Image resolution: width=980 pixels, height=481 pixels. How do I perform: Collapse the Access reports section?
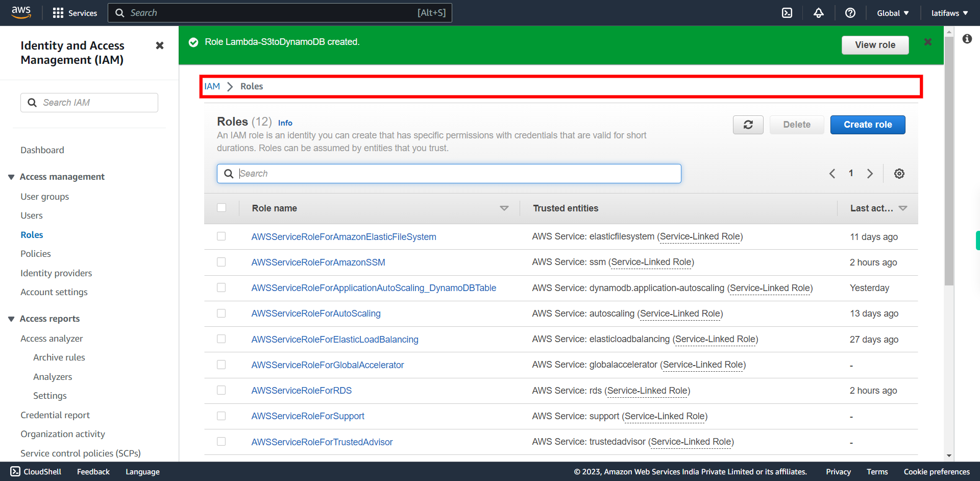11,319
